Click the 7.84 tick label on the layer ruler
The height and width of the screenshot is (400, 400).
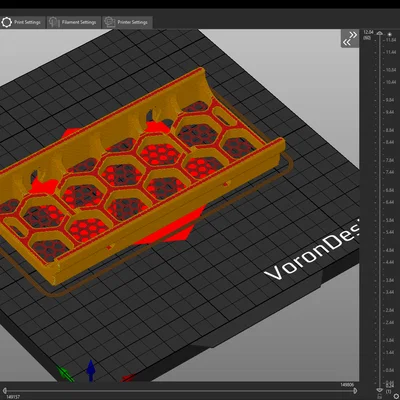tap(390, 160)
